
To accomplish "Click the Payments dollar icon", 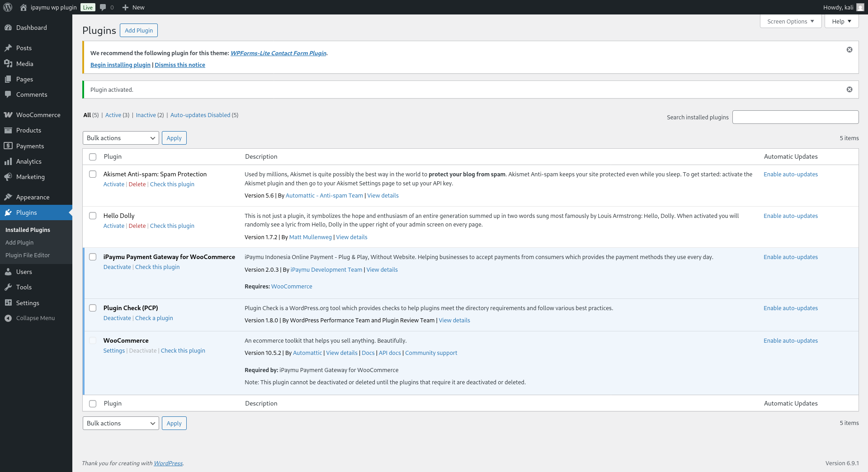I will click(x=8, y=146).
